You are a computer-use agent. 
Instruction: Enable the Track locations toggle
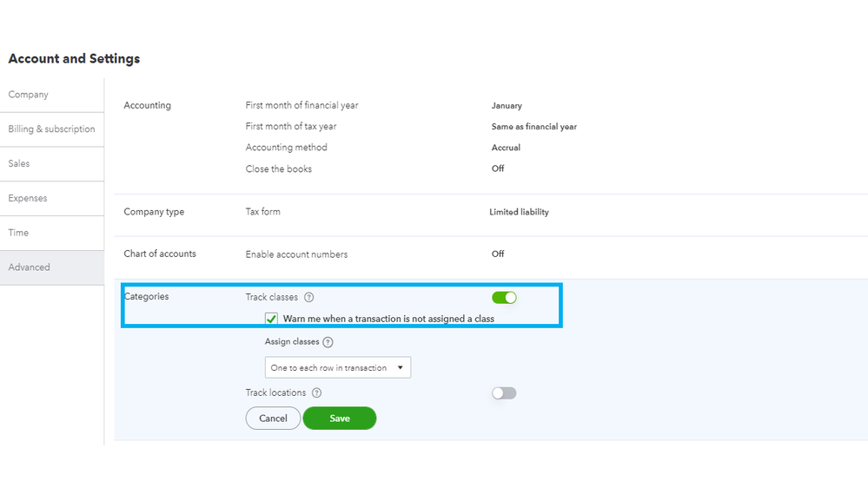coord(504,393)
